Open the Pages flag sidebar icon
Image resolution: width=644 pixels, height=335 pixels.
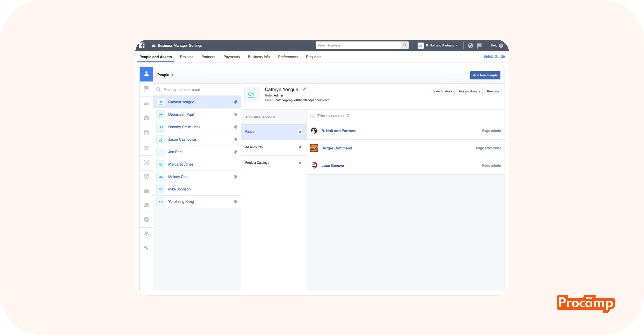[146, 88]
